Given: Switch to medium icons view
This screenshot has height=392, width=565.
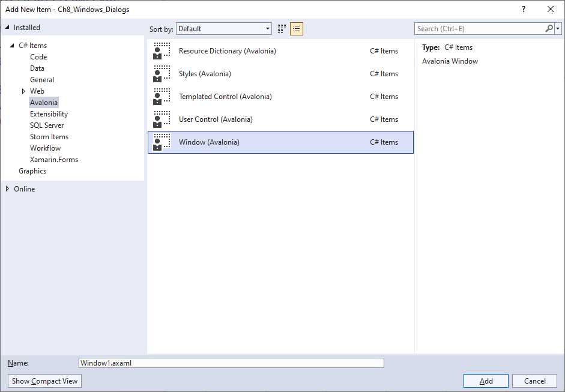Looking at the screenshot, I should point(282,29).
